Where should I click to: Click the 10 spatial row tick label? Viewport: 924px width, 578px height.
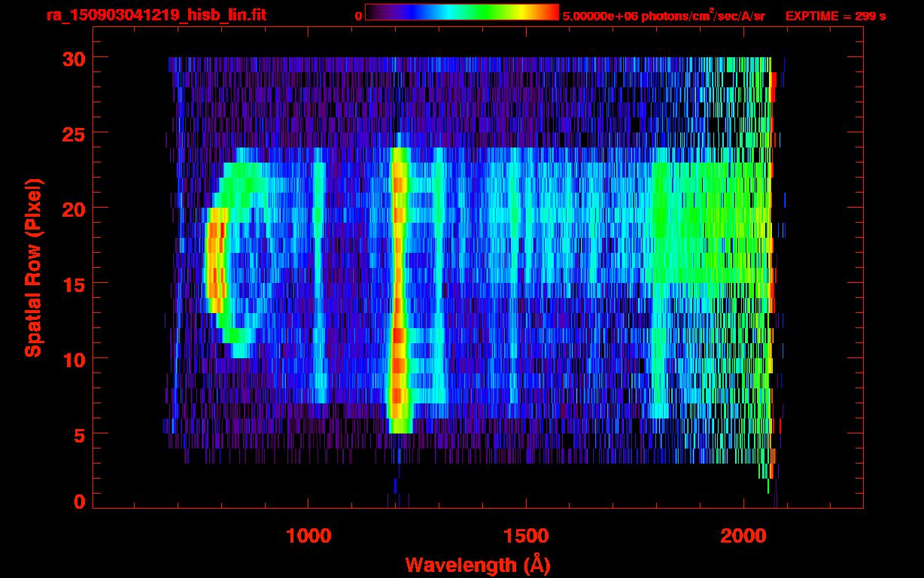[72, 359]
